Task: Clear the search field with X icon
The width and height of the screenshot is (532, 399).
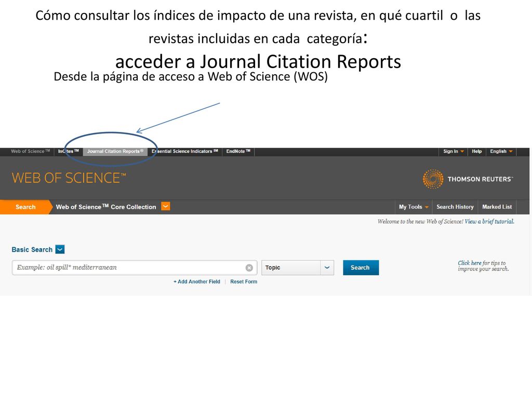Action: pos(249,268)
